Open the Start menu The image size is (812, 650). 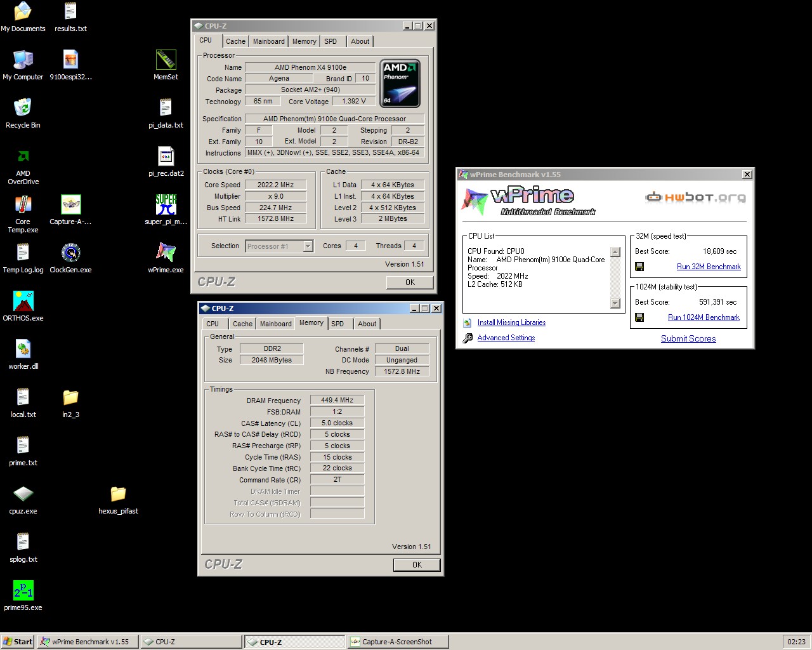click(18, 642)
